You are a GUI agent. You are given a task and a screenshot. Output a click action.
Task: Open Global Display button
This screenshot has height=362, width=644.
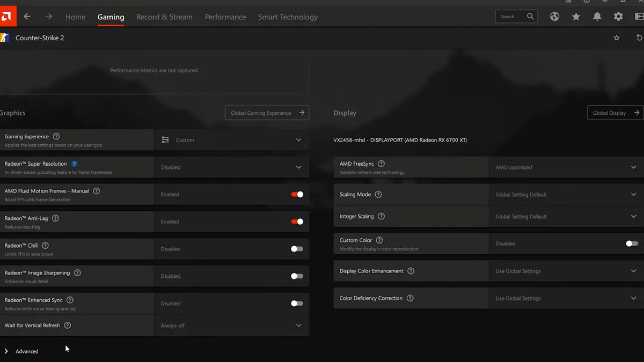(x=616, y=113)
